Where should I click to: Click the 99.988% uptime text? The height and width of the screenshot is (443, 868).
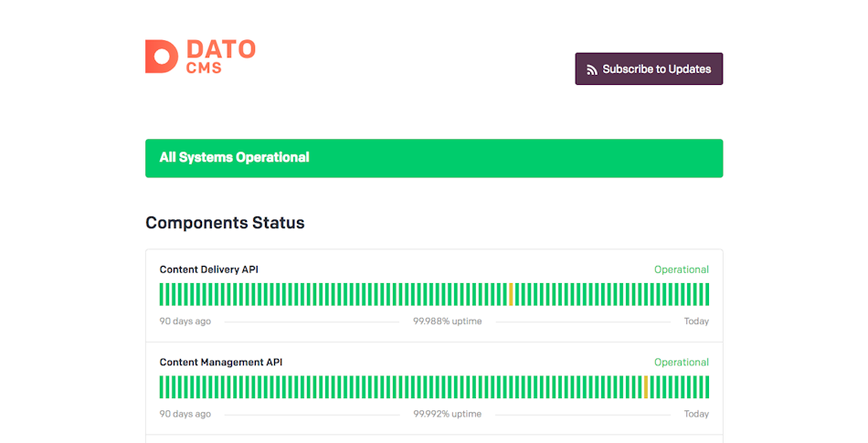(448, 322)
